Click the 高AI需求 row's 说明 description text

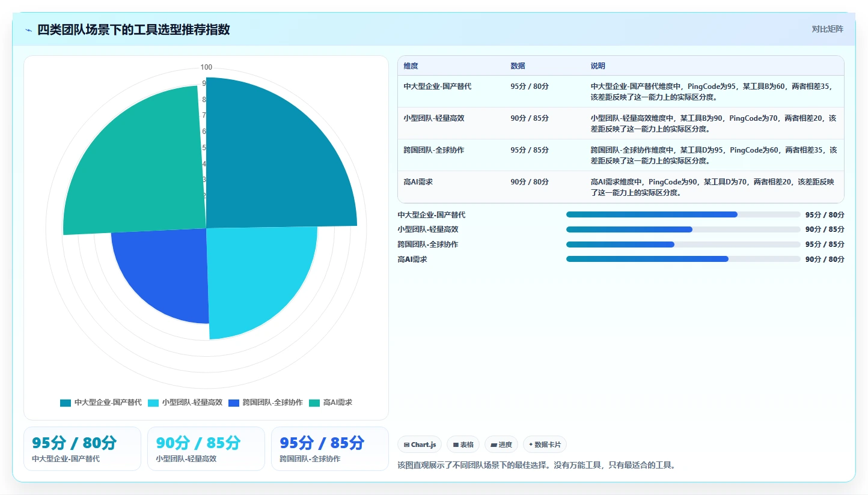[714, 187]
